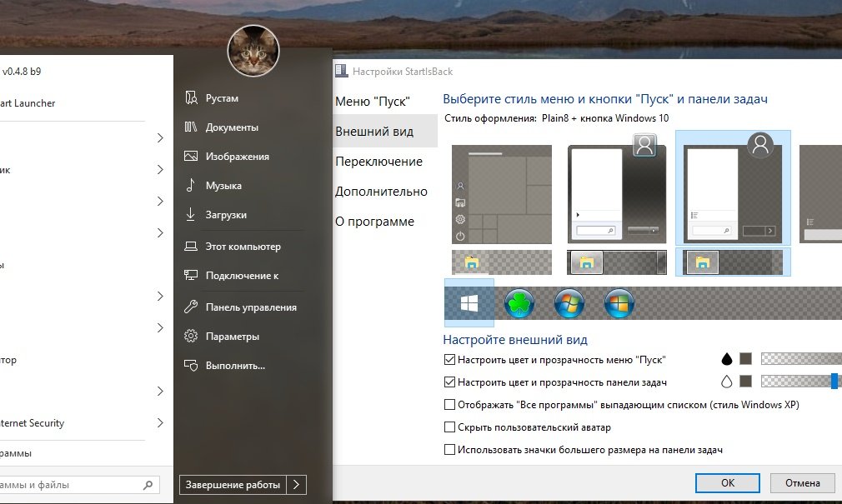Click the Start menu color swatch
This screenshot has height=504, width=842.
[745, 359]
